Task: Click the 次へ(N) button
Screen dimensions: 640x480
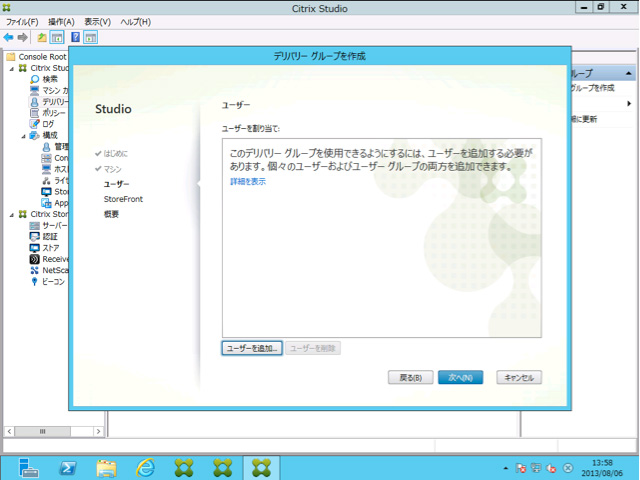Action: [x=460, y=378]
